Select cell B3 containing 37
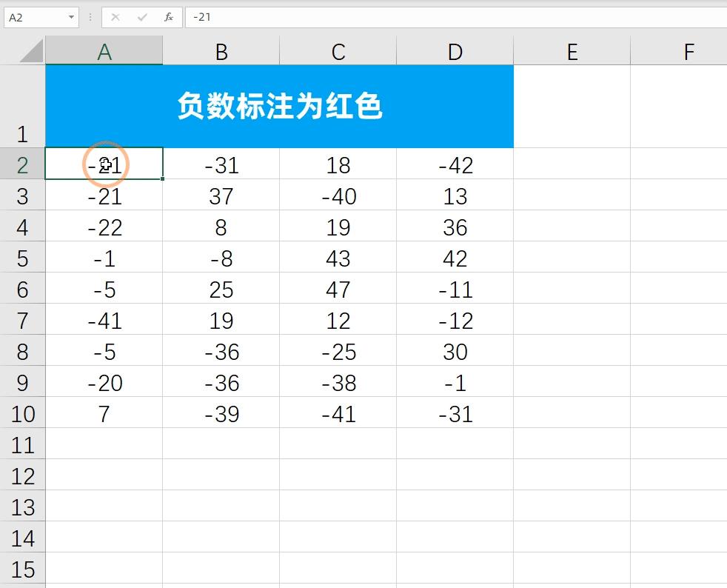Image resolution: width=727 pixels, height=588 pixels. coord(221,196)
